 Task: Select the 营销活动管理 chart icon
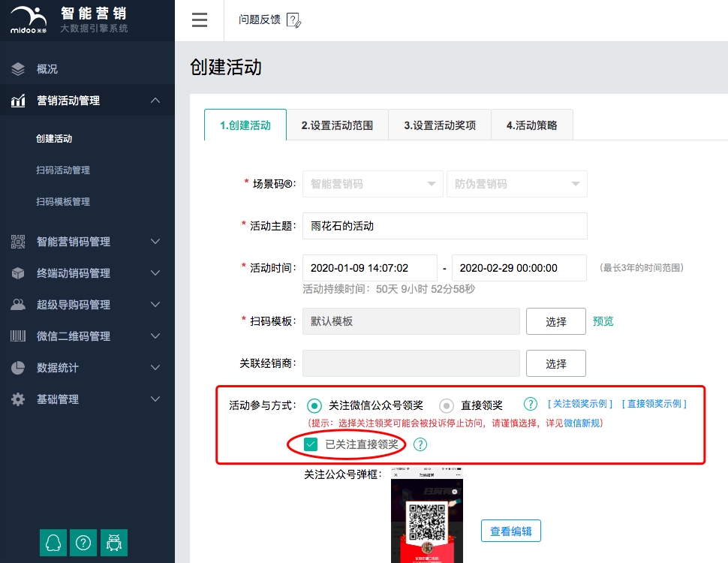click(17, 100)
